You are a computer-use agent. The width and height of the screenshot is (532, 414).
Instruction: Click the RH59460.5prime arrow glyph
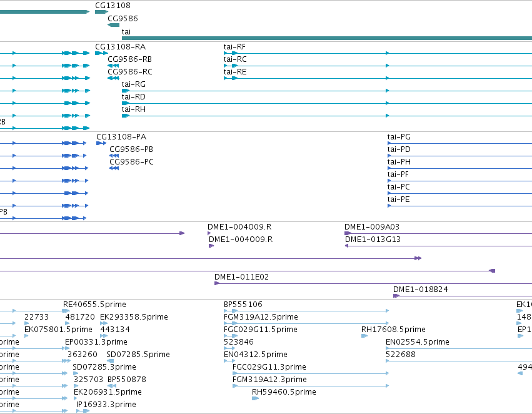(x=255, y=398)
